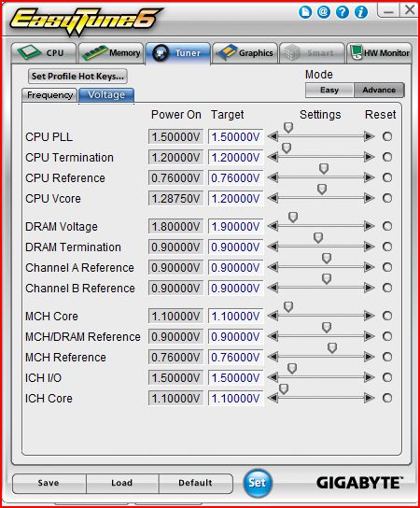Decrease CPU PLL voltage with left arrow
This screenshot has width=420, height=508.
point(273,136)
